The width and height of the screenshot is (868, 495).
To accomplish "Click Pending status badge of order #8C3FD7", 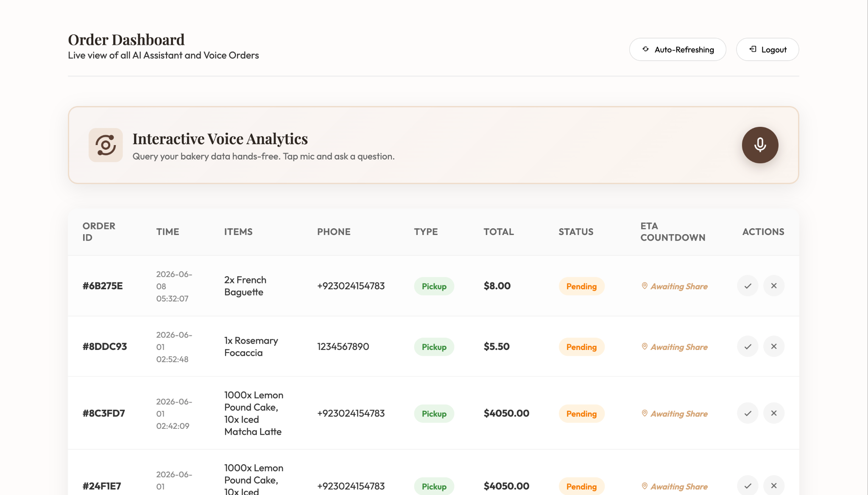I will [581, 414].
